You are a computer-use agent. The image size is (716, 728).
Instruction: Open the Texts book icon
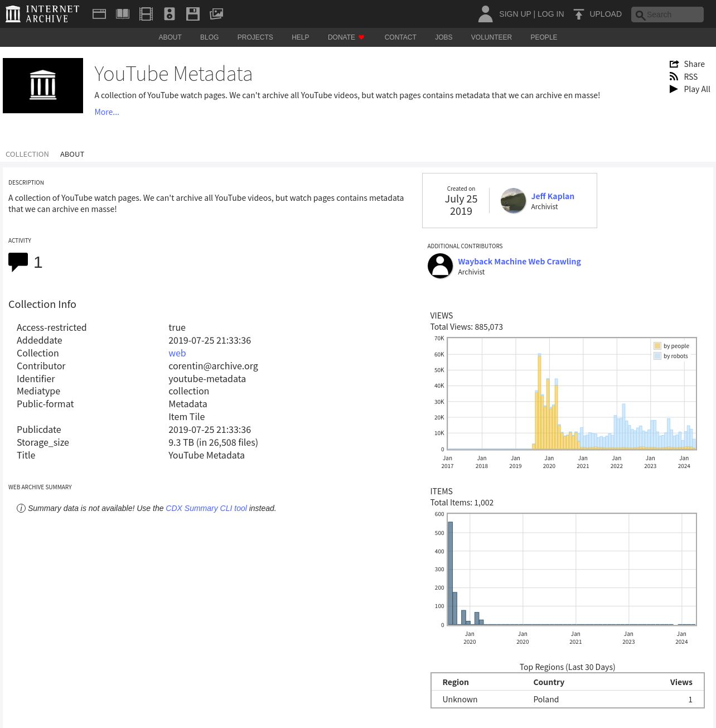click(x=123, y=14)
